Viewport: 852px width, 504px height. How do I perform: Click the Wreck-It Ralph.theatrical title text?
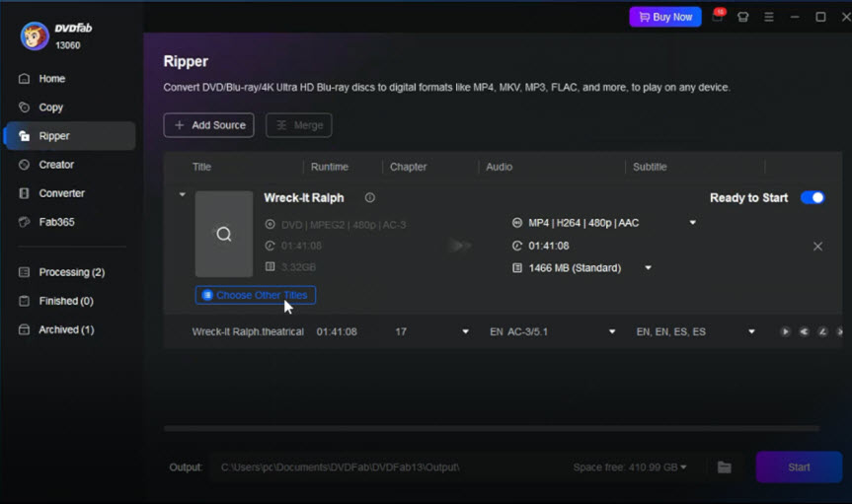[x=248, y=331]
